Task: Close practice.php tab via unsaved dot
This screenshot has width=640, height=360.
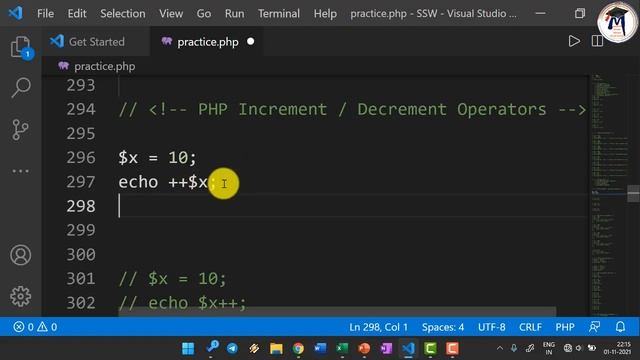Action: point(251,42)
